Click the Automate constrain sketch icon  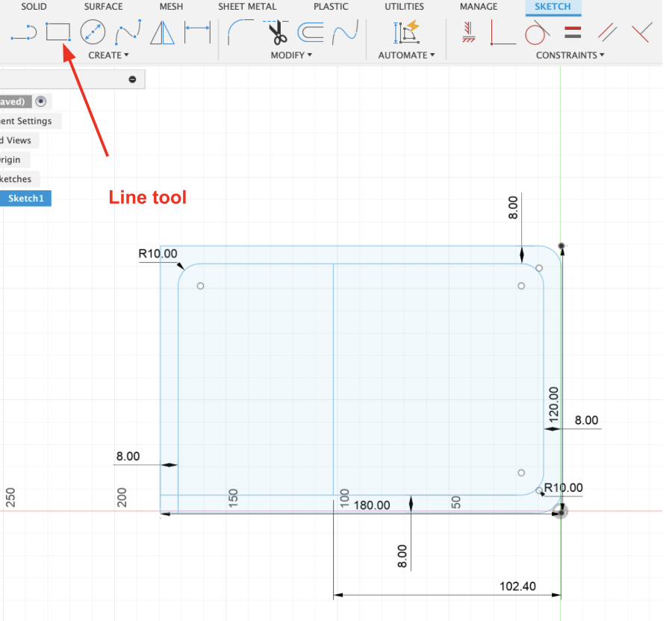(x=406, y=32)
